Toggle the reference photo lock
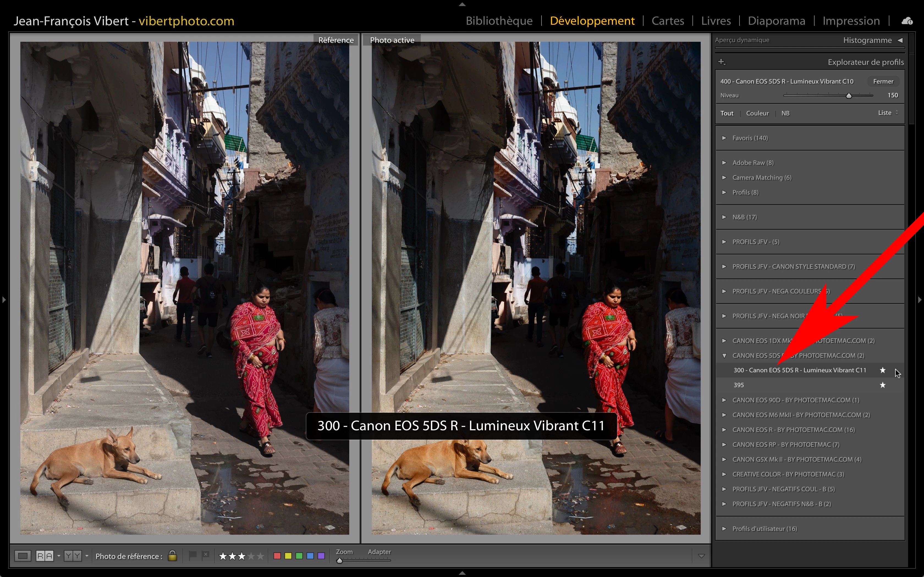The height and width of the screenshot is (577, 924). click(172, 556)
